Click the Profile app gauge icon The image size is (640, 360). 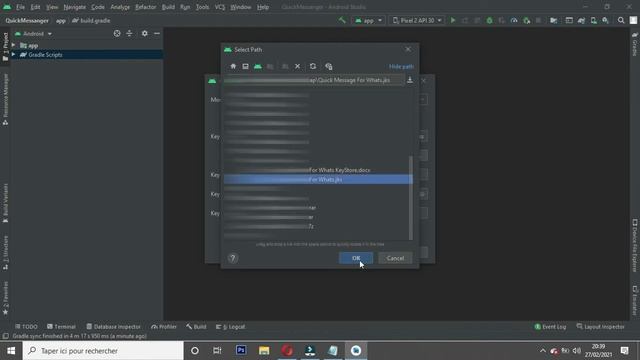(514, 20)
